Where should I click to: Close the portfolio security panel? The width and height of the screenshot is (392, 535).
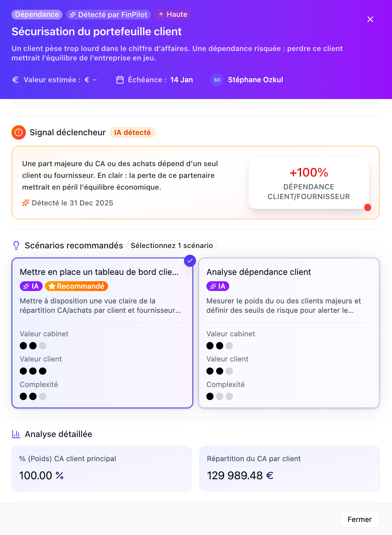[x=370, y=19]
